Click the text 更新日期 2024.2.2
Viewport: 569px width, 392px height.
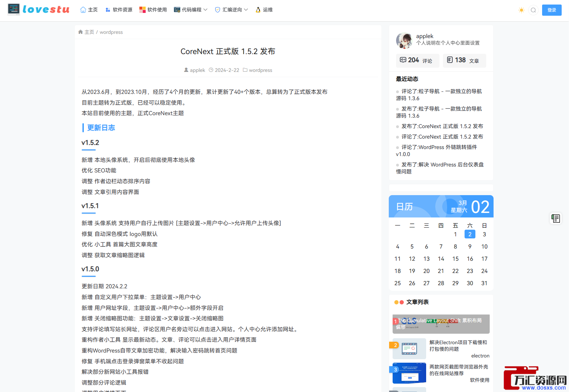pyautogui.click(x=104, y=286)
